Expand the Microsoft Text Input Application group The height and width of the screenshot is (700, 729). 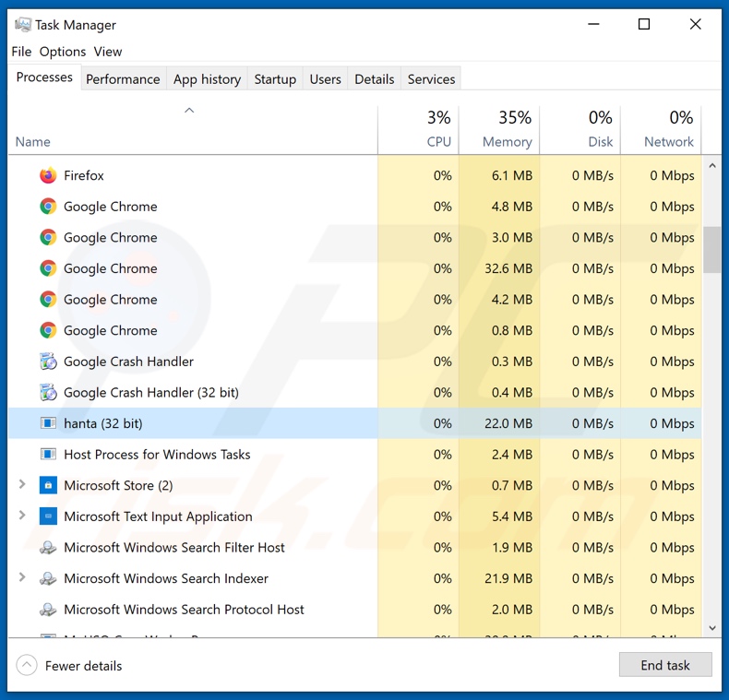pos(22,516)
